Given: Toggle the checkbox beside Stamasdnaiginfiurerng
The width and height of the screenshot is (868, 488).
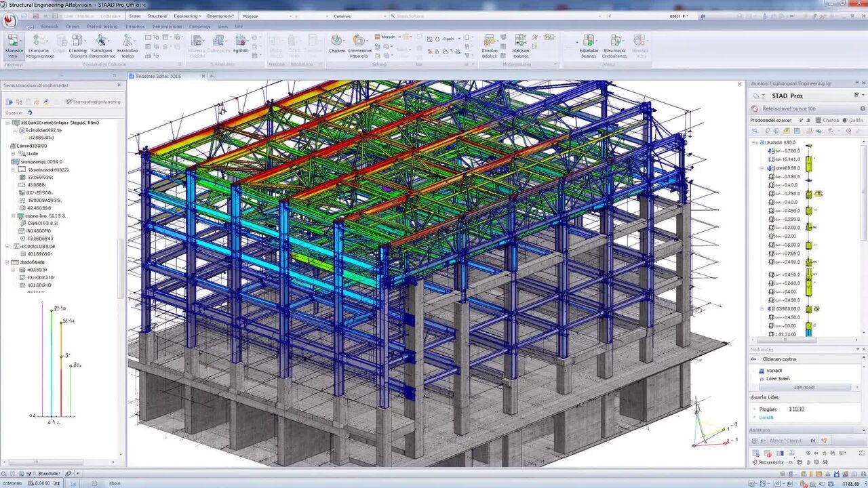Looking at the screenshot, I should pyautogui.click(x=69, y=102).
